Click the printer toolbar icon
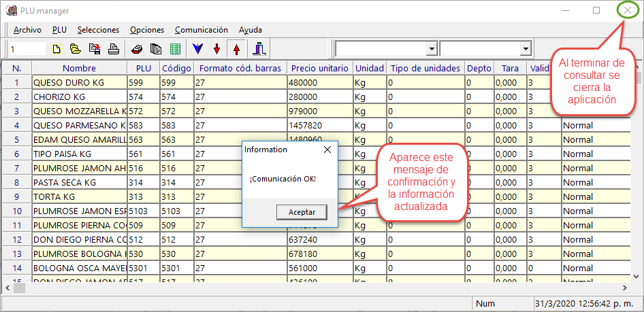The height and width of the screenshot is (312, 644). click(x=114, y=49)
